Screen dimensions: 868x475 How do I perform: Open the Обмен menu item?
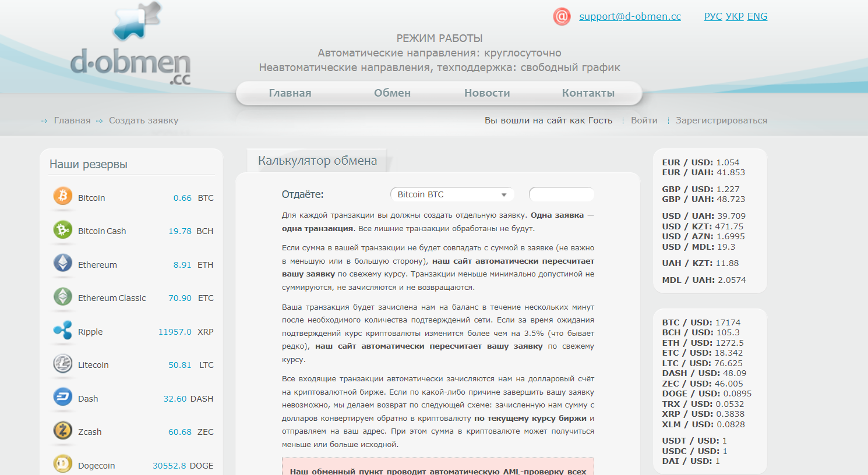pos(393,93)
